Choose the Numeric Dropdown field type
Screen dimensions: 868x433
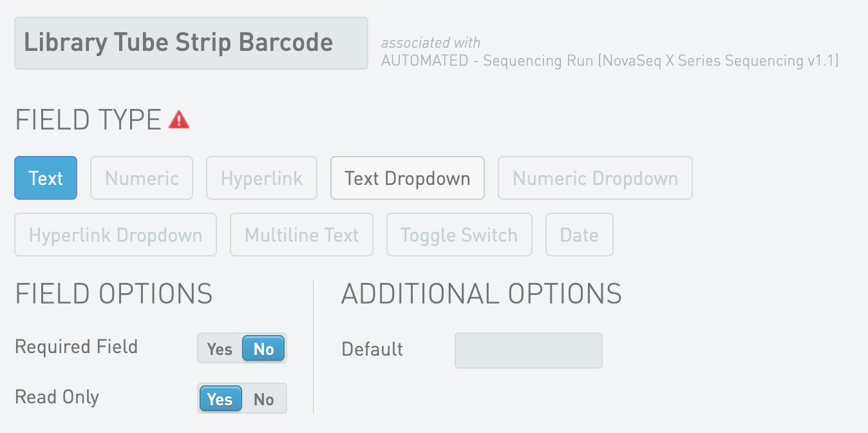(595, 178)
